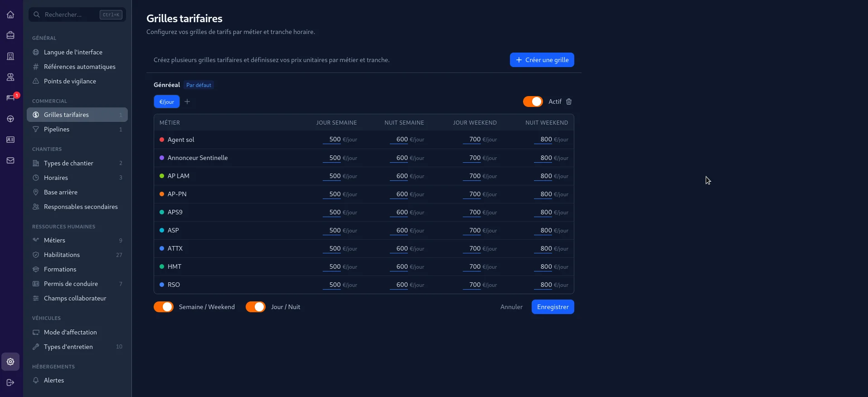Open the mail icon in left rail

coord(10,160)
